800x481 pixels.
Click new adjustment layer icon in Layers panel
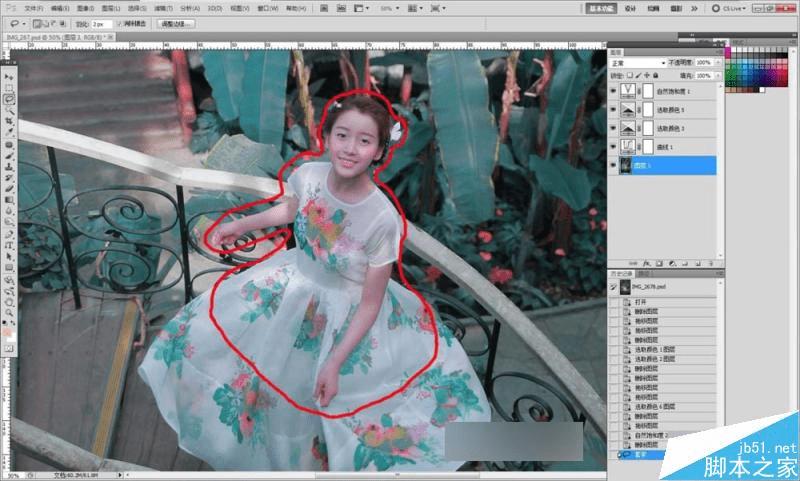(672, 264)
